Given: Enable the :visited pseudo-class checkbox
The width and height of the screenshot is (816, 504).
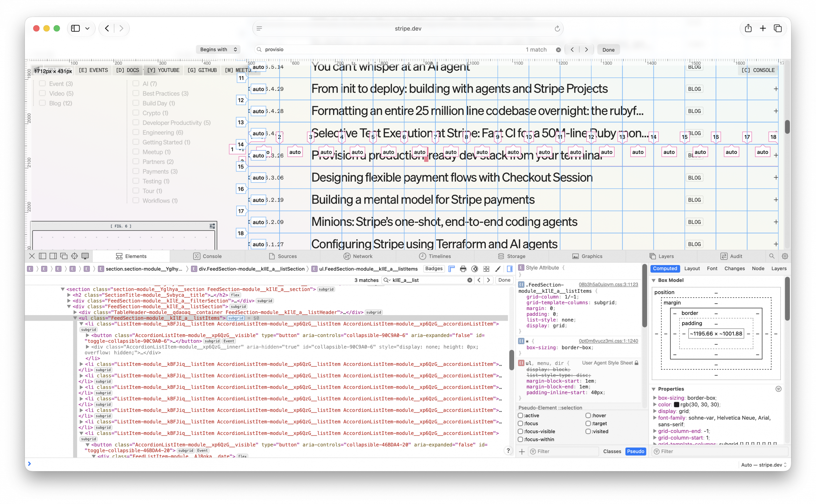Looking at the screenshot, I should [588, 431].
